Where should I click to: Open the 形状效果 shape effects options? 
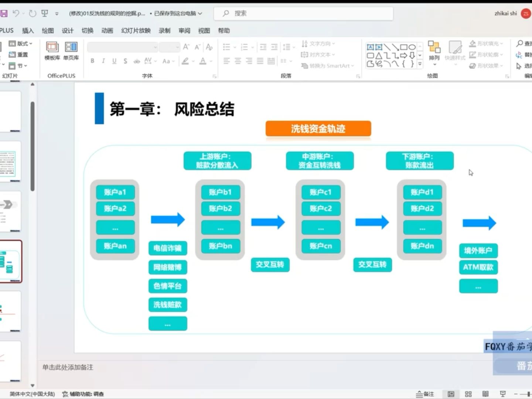tap(486, 66)
